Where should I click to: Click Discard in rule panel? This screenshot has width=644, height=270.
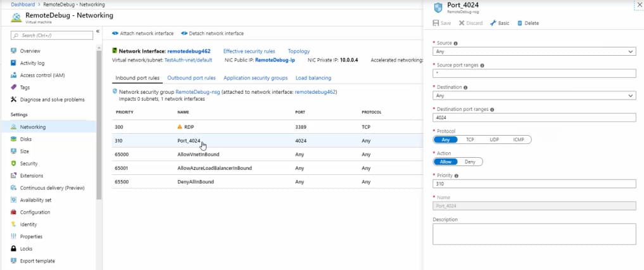pyautogui.click(x=470, y=23)
